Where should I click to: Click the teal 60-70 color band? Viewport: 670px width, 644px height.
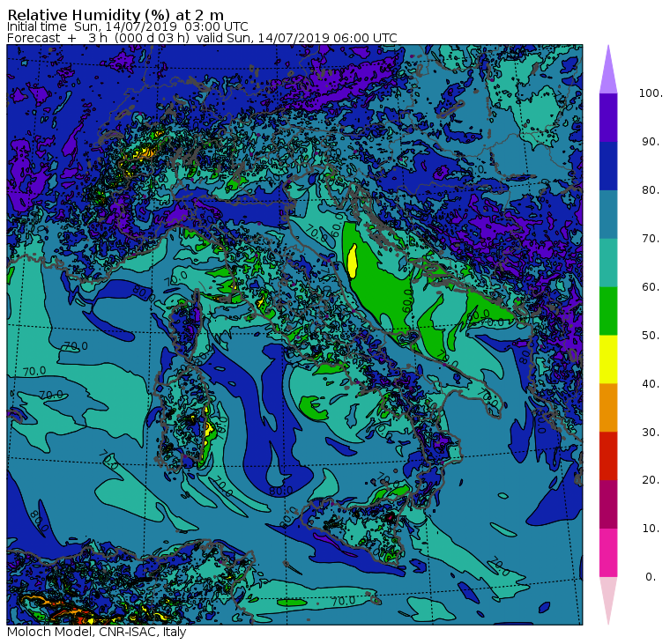608,263
